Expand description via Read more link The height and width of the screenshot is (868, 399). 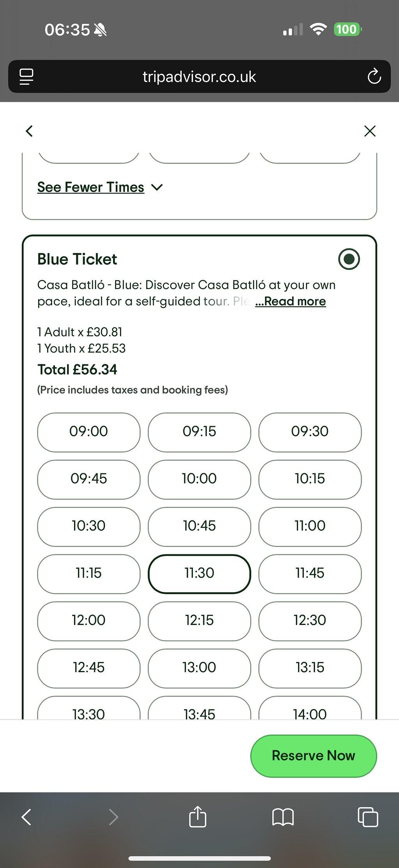point(291,301)
